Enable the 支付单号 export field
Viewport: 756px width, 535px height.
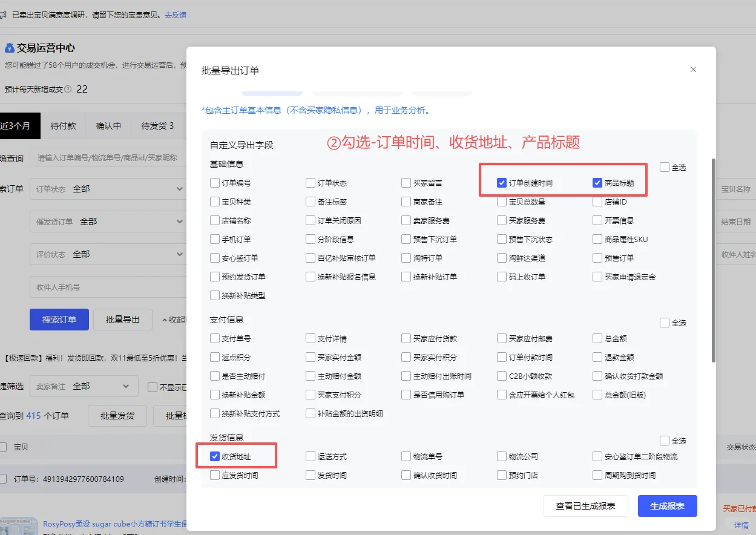[x=214, y=338]
